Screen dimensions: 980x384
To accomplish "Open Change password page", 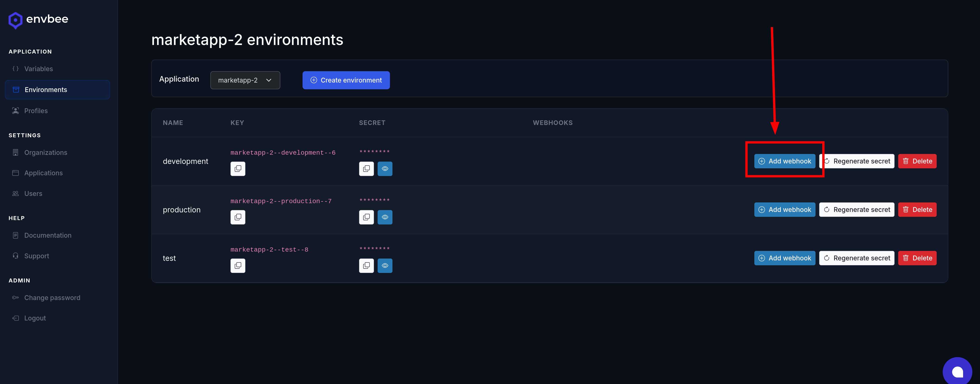I will [x=57, y=298].
